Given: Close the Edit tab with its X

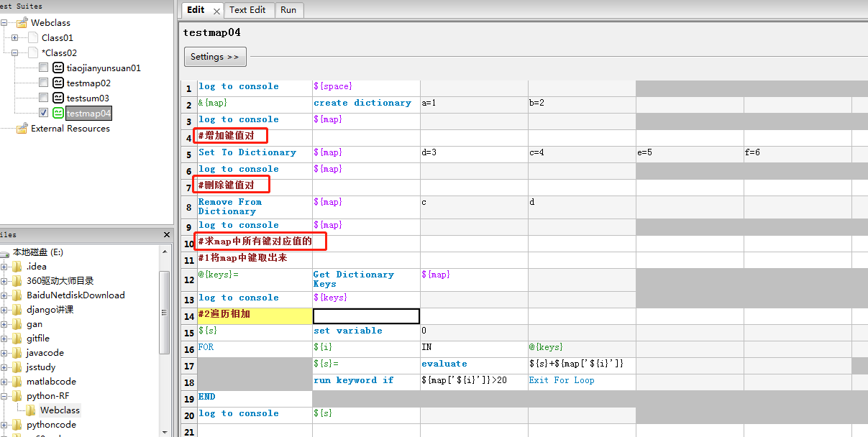Looking at the screenshot, I should (x=216, y=11).
